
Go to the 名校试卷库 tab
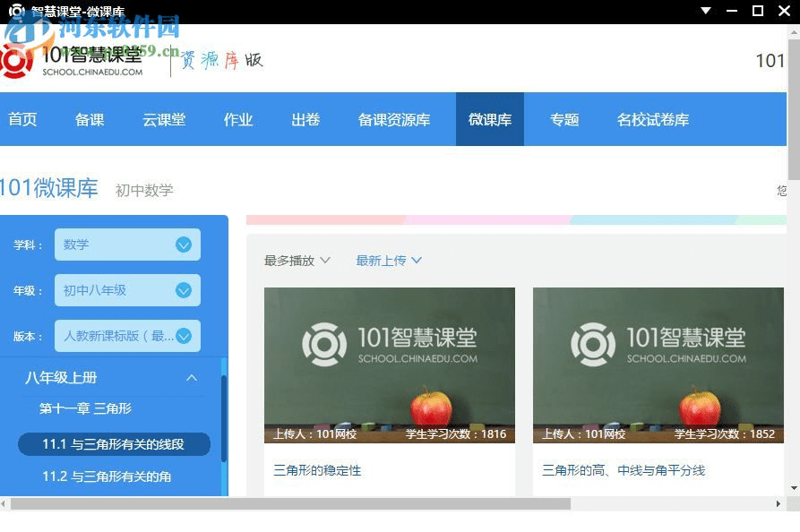tap(652, 119)
